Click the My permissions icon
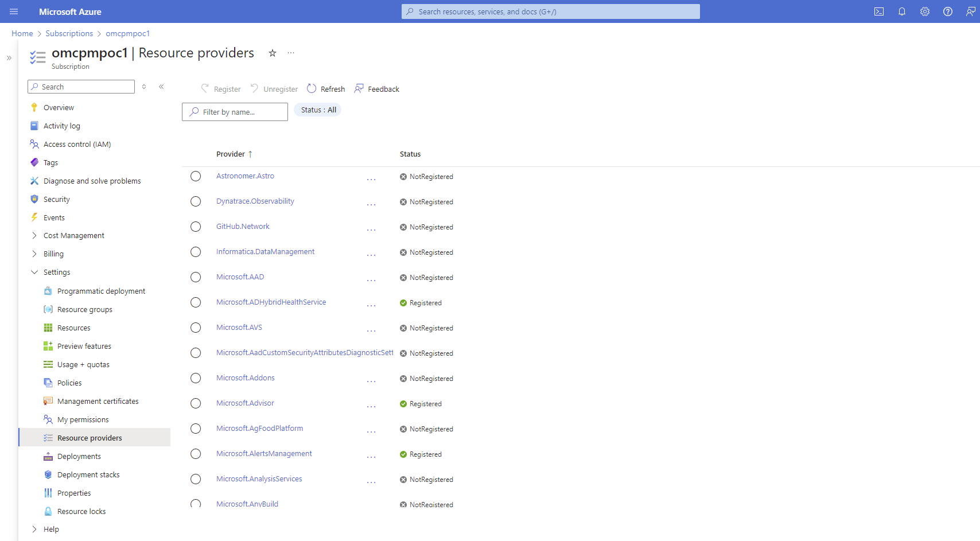The image size is (980, 541). (48, 419)
